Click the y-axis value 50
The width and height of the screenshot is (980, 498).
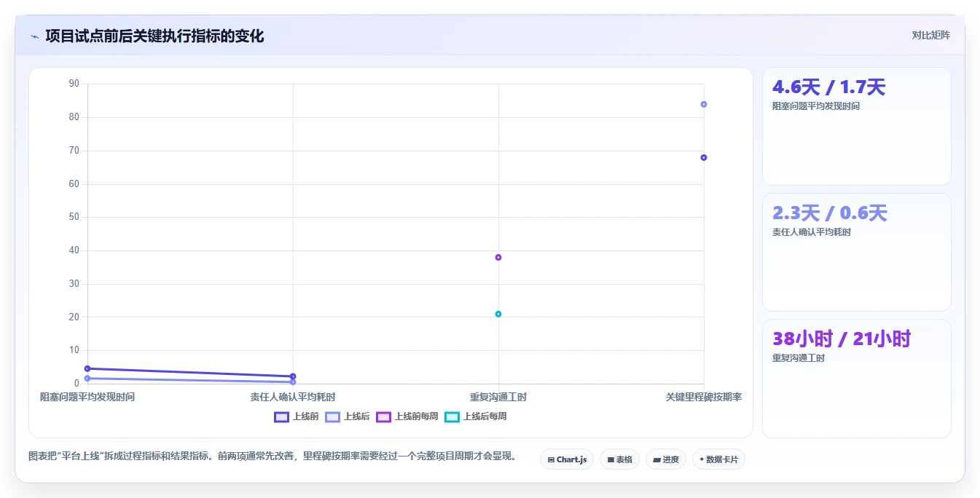(x=74, y=217)
